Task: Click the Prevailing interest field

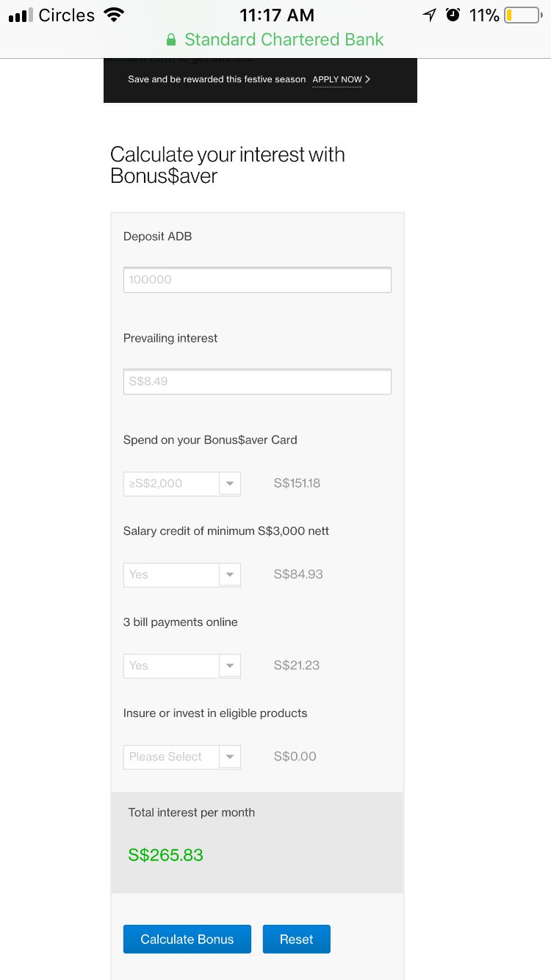Action: (x=257, y=381)
